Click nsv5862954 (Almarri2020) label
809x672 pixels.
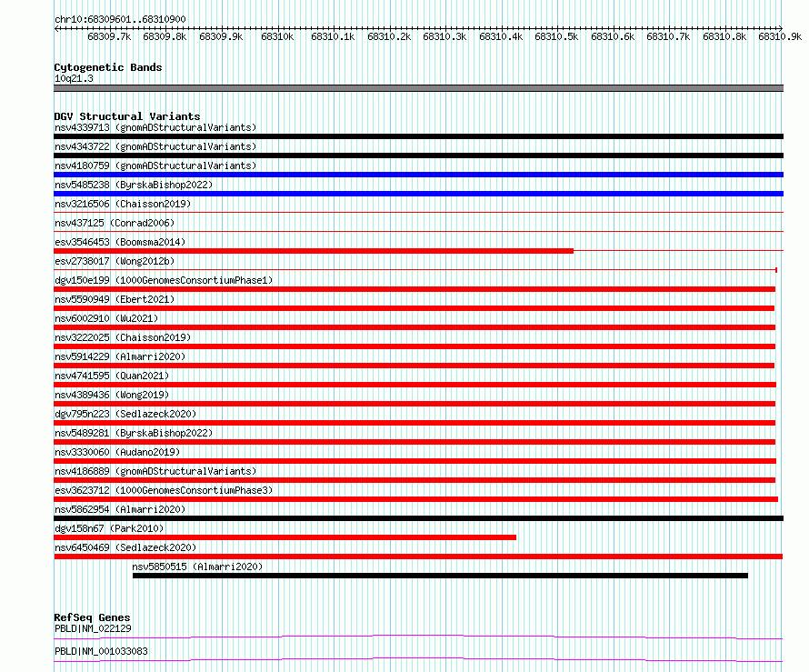pos(120,509)
